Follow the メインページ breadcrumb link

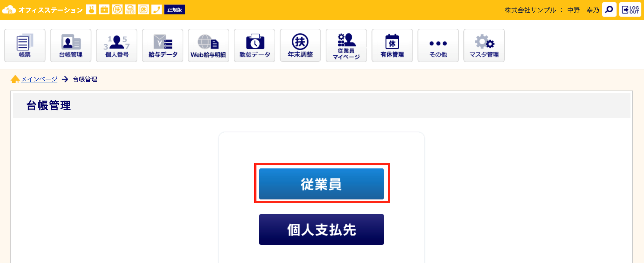[39, 79]
